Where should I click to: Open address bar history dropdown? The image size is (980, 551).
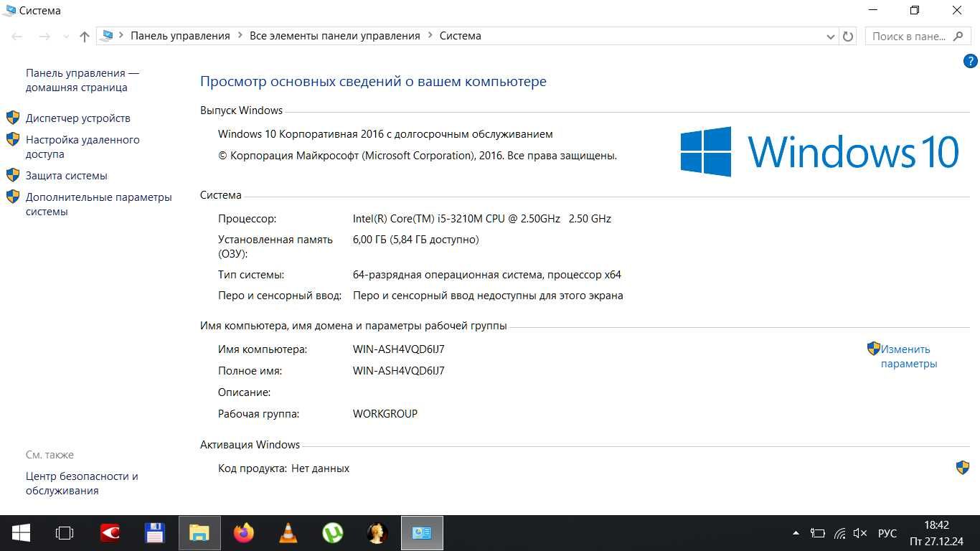831,37
